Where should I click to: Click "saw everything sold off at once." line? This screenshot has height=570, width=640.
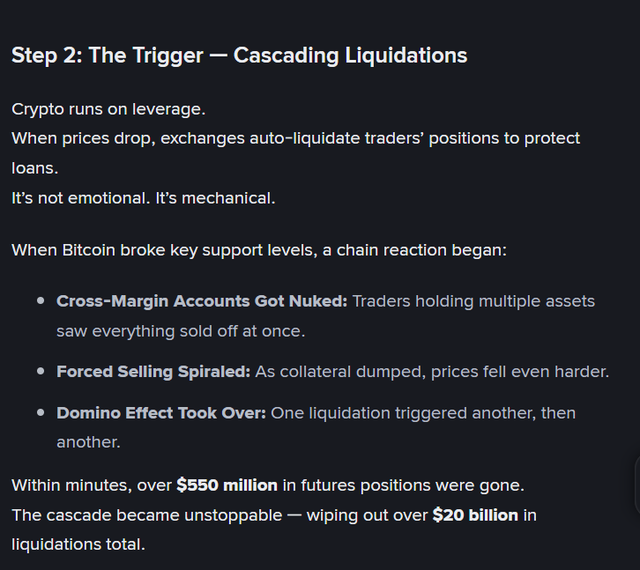click(178, 330)
